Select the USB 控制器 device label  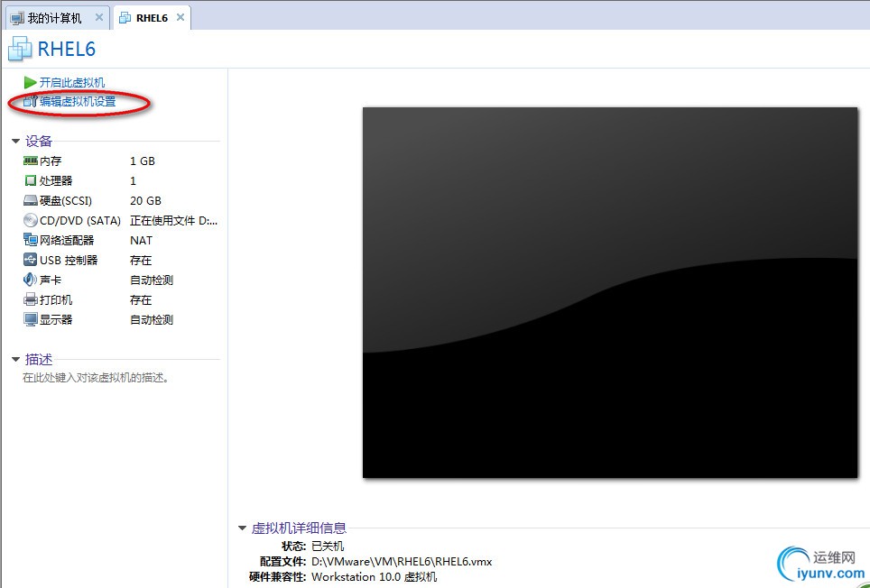click(x=69, y=260)
